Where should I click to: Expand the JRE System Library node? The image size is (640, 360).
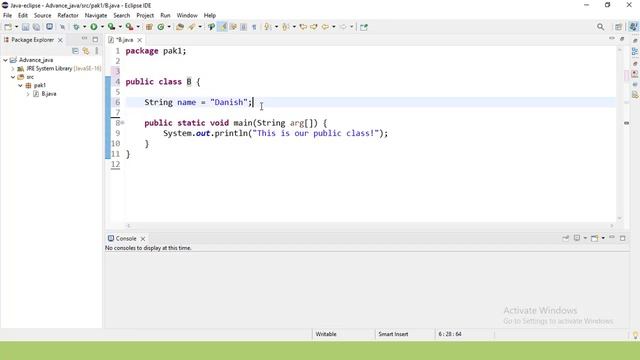(x=13, y=69)
